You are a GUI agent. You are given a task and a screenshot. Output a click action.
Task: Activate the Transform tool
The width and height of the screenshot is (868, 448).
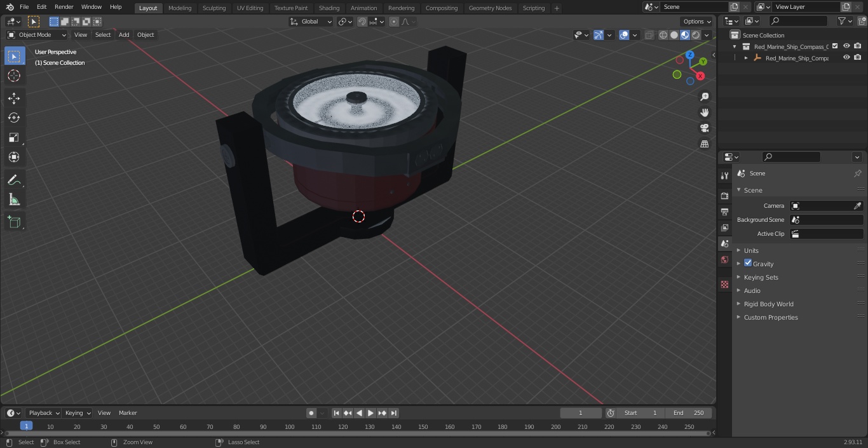14,157
